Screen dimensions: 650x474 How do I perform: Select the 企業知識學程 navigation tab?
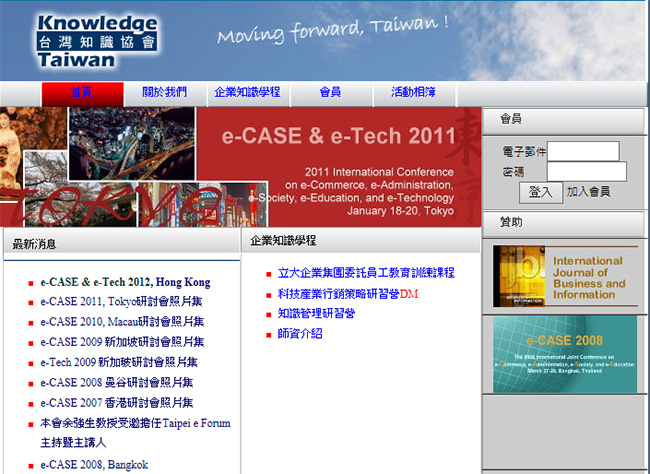(247, 93)
